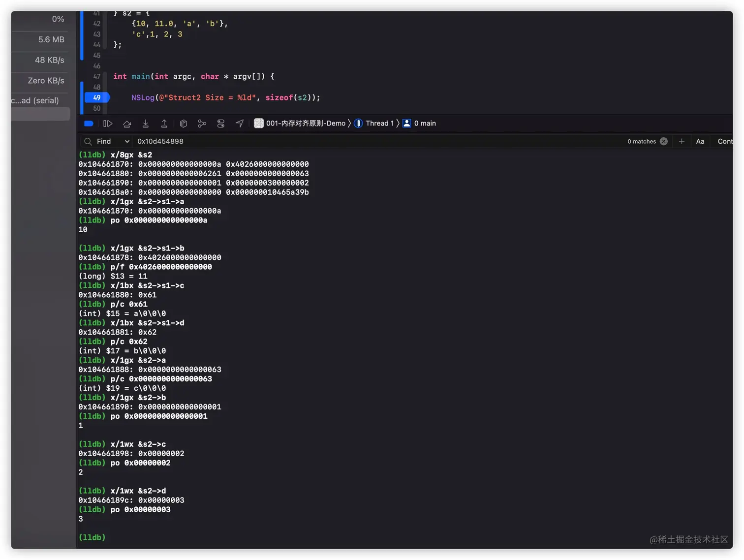744x560 pixels.
Task: Open the environment overrides icon
Action: click(221, 124)
